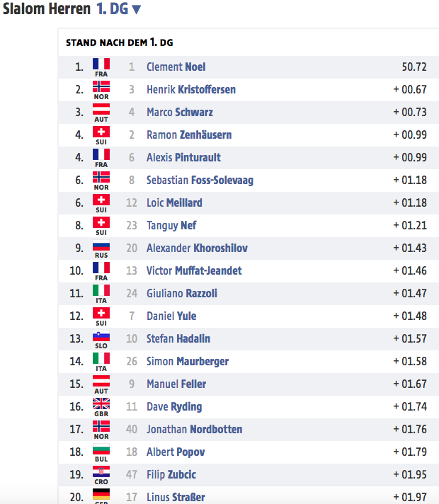Open the 1. DG run dropdown
The image size is (439, 504).
(x=119, y=9)
